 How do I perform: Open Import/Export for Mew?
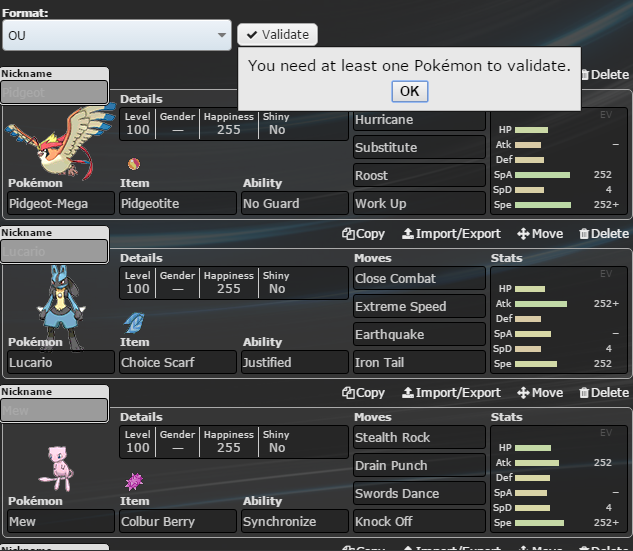pos(451,393)
